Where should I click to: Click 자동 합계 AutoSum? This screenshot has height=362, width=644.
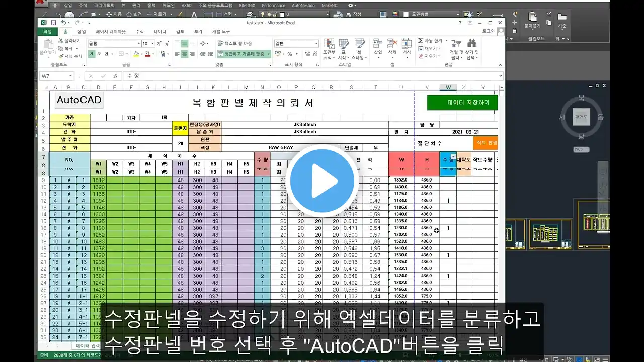[431, 41]
